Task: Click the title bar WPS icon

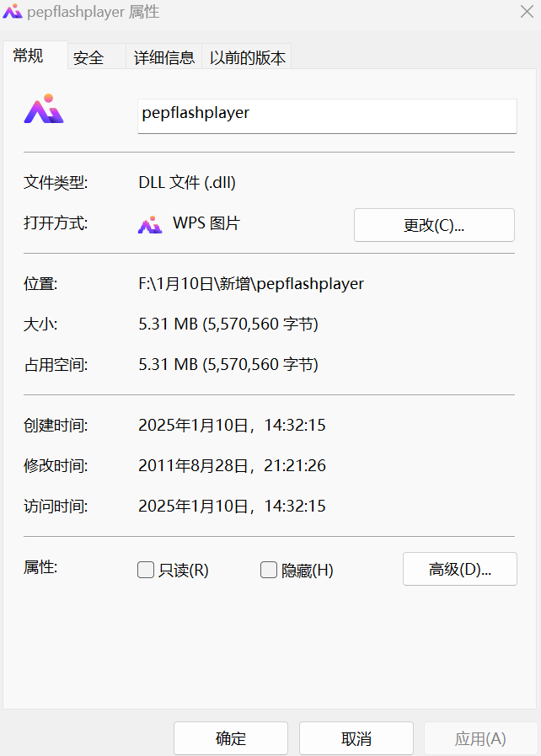Action: point(13,11)
